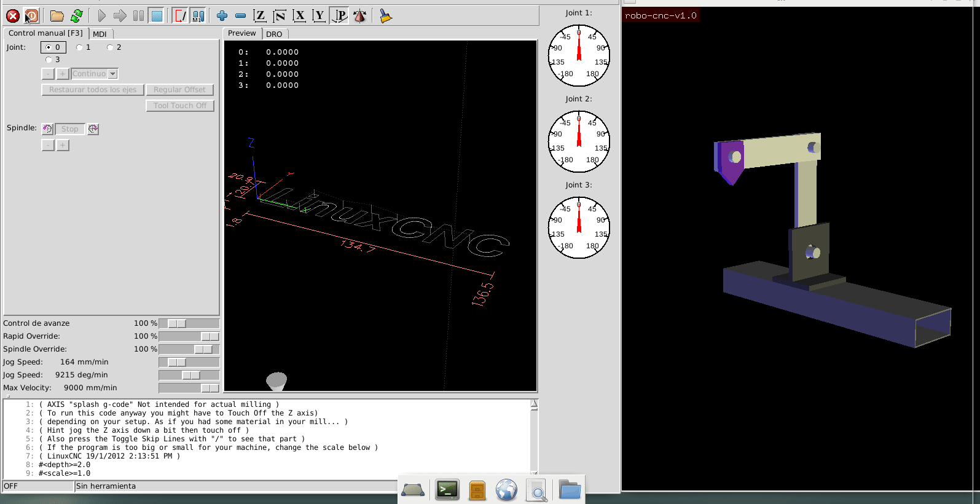This screenshot has width=980, height=504.
Task: Open the terminal from the dock
Action: [x=447, y=490]
